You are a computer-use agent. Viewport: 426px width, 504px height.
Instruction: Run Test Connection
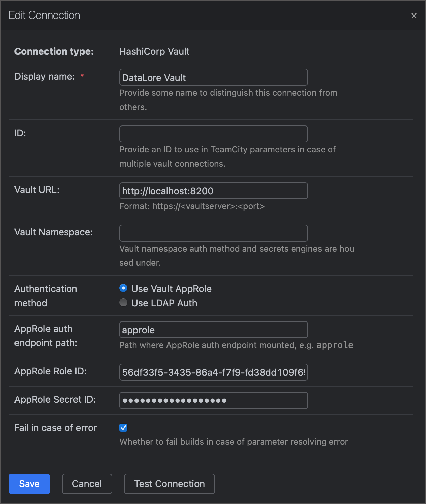coord(169,484)
